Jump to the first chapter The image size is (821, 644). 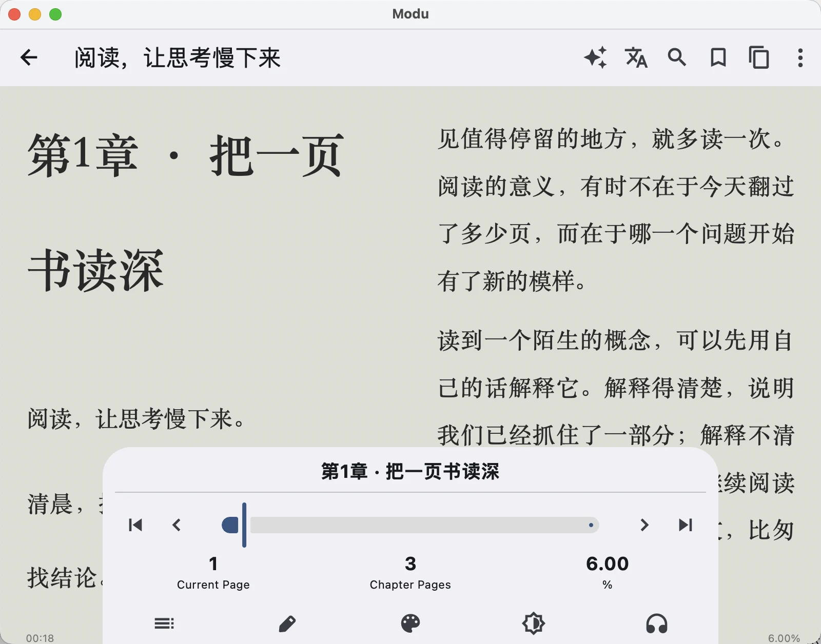[x=135, y=525]
